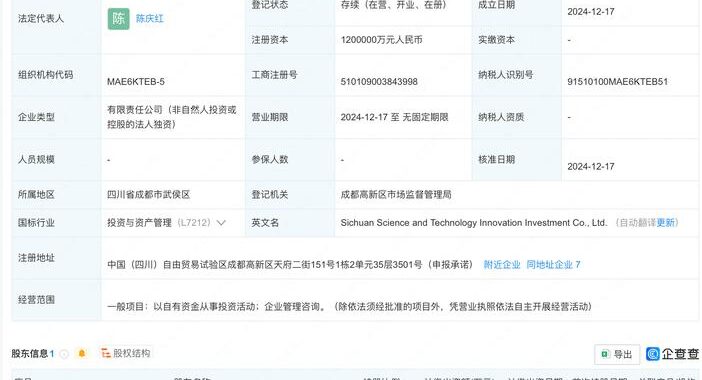Select the 股东信息 section heading
The image size is (702, 380).
point(30,354)
